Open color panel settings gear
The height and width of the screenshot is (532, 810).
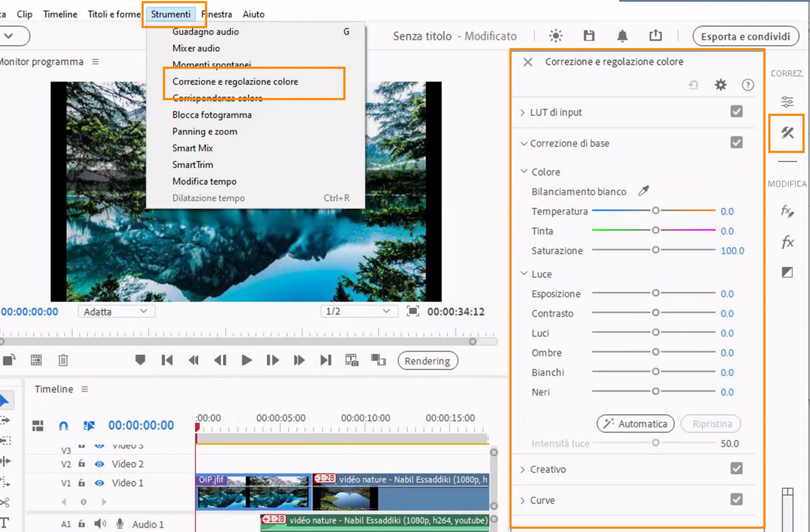[x=721, y=85]
